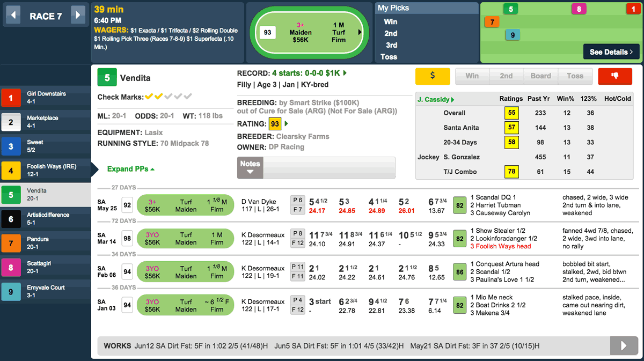The height and width of the screenshot is (361, 644).
Task: Switch to the Board tab
Action: click(x=541, y=76)
